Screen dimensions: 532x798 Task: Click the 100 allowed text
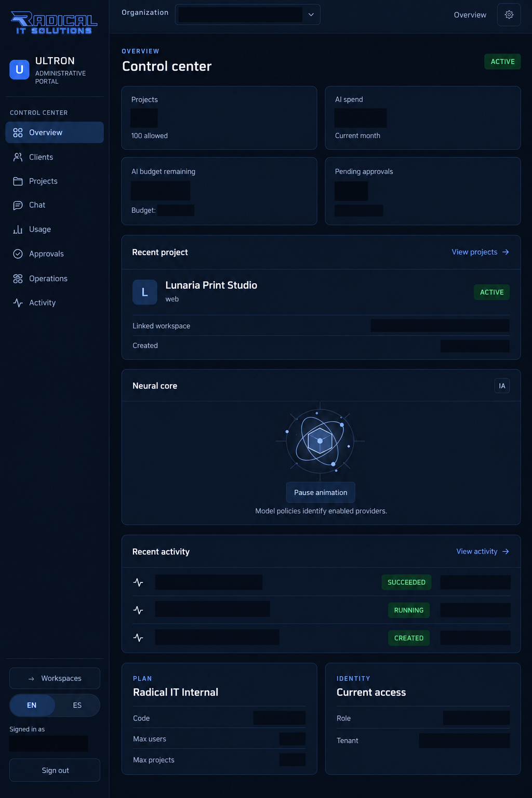coord(150,136)
